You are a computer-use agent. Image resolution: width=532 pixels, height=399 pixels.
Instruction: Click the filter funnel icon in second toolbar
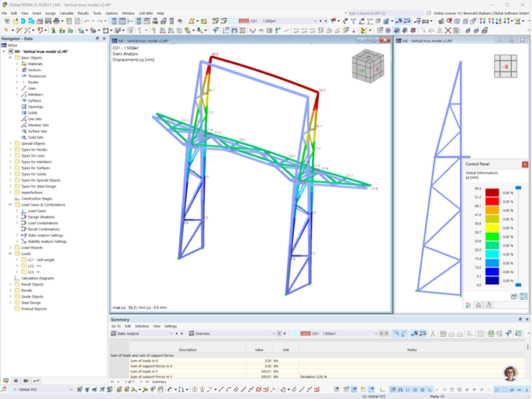[216, 30]
